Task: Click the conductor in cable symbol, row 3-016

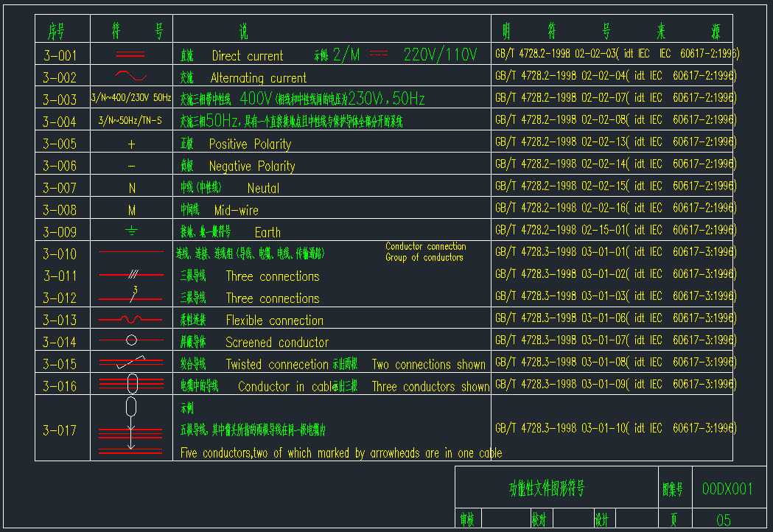Action: point(131,383)
